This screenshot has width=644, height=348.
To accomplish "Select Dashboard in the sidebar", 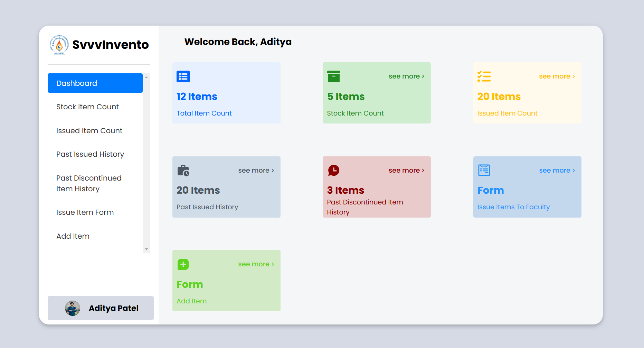I will [95, 83].
